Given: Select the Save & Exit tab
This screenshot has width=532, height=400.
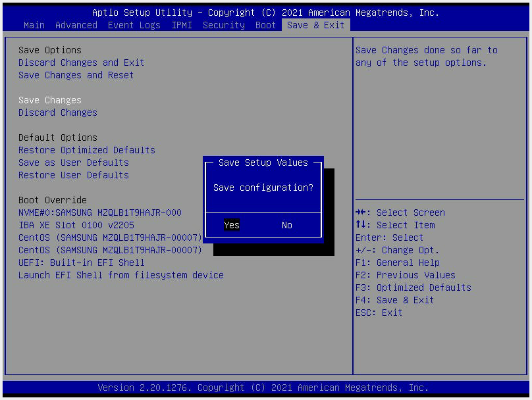Looking at the screenshot, I should [x=316, y=25].
